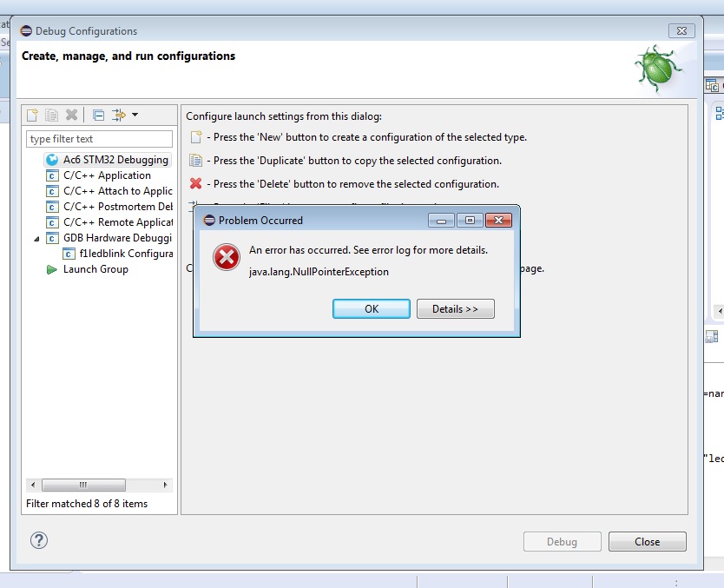Click into the 'type filter text' field

coord(99,139)
